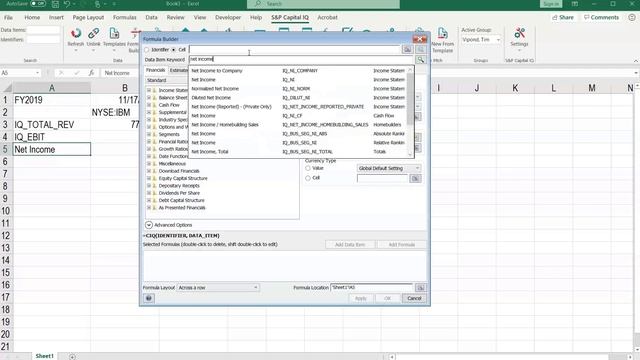Select cell A1 containing FY2019
Screen dimensions: 640x360
(52, 100)
